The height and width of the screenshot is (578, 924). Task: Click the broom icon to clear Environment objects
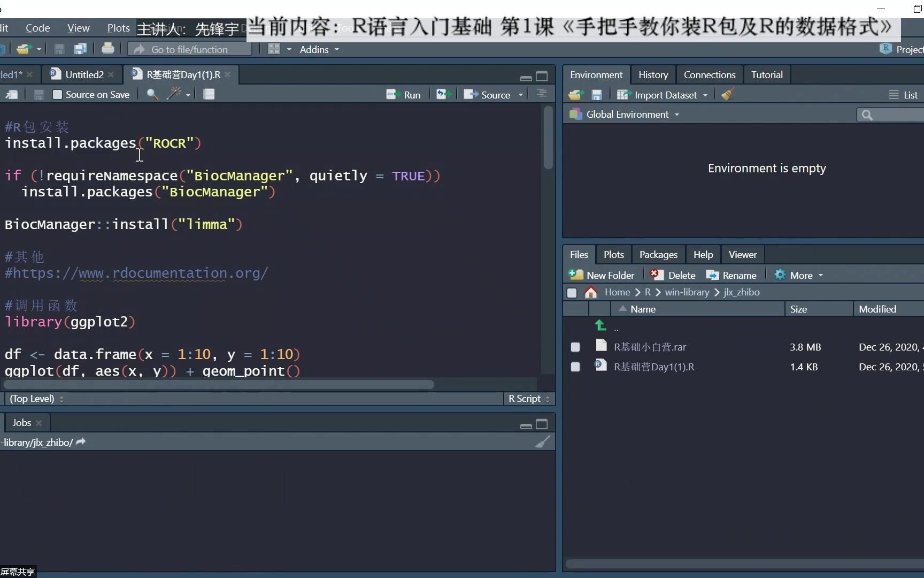point(727,94)
